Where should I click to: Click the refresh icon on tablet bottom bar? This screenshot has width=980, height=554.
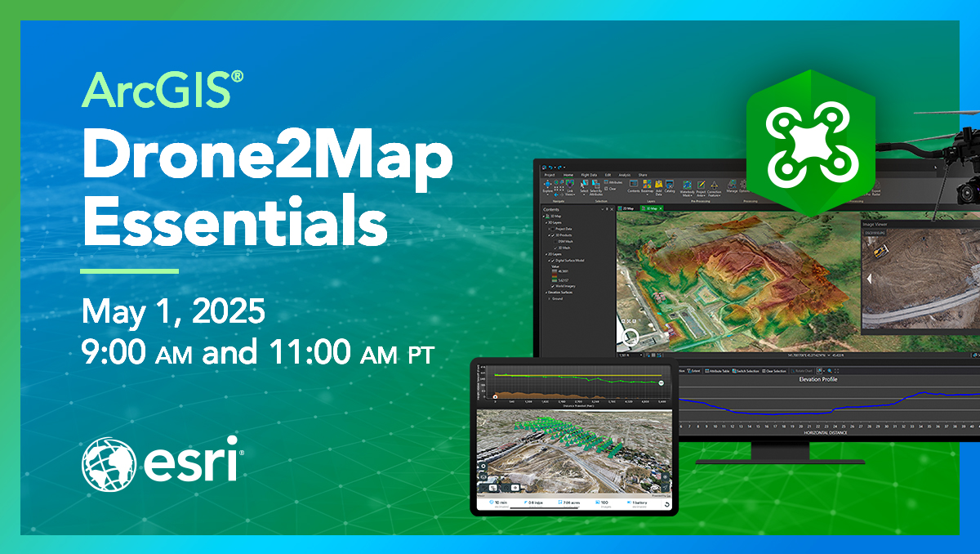[x=667, y=504]
